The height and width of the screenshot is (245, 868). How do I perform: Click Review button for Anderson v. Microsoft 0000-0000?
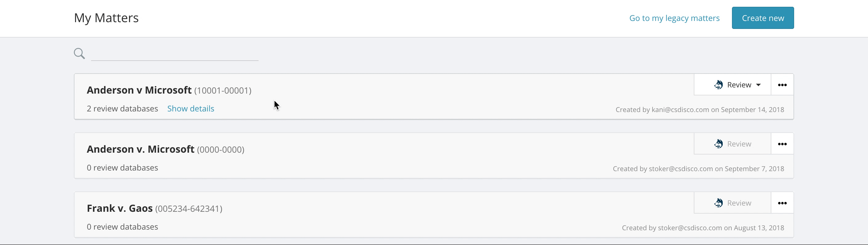pos(733,144)
